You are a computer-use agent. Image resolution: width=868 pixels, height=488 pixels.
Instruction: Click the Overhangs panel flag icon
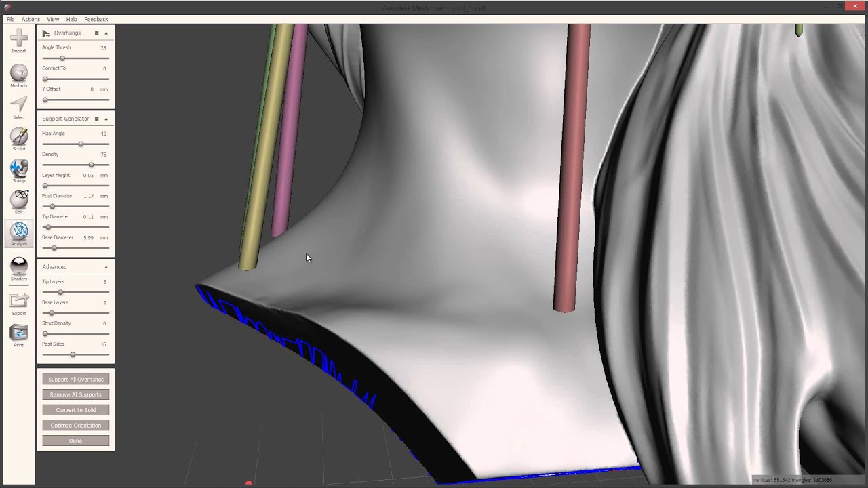click(45, 33)
